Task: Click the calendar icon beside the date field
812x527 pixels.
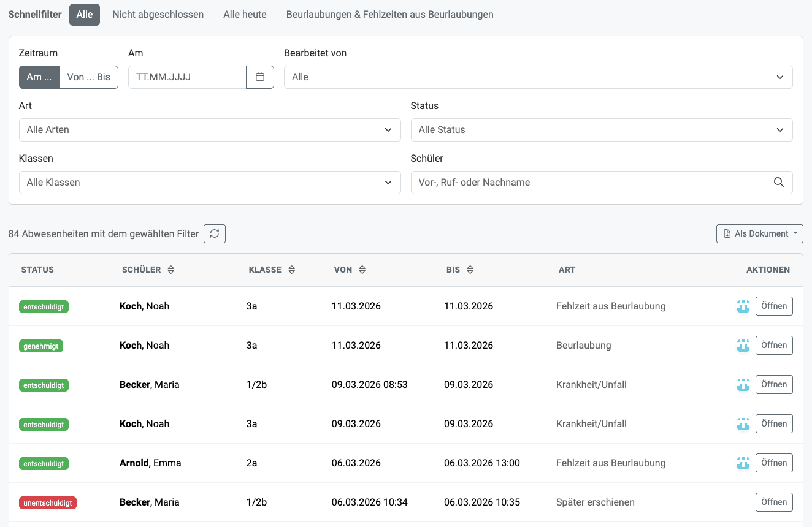Action: (260, 77)
